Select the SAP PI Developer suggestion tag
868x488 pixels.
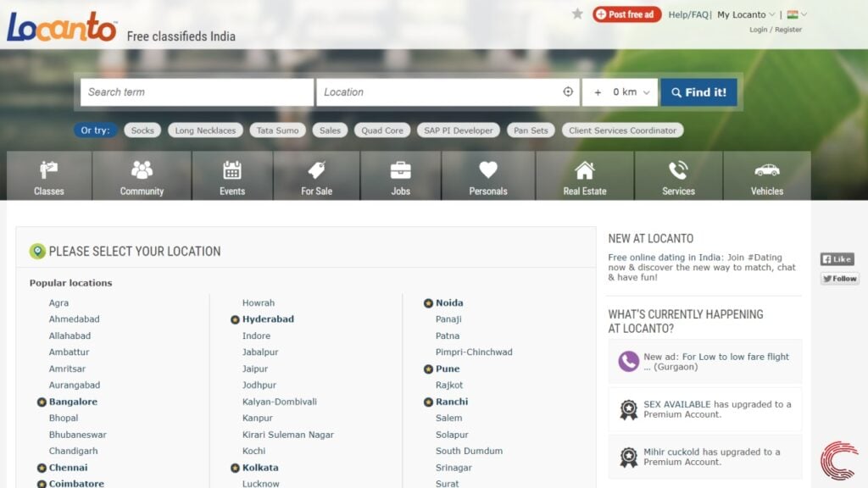pyautogui.click(x=459, y=130)
